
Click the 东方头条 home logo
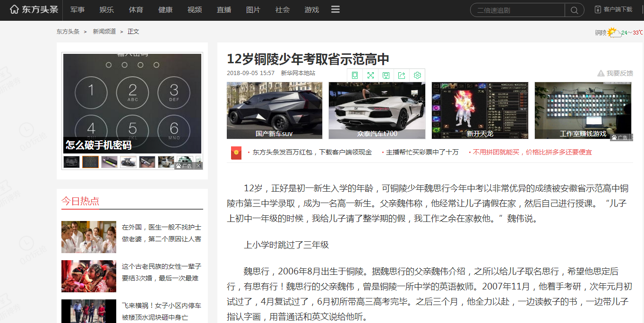34,9
